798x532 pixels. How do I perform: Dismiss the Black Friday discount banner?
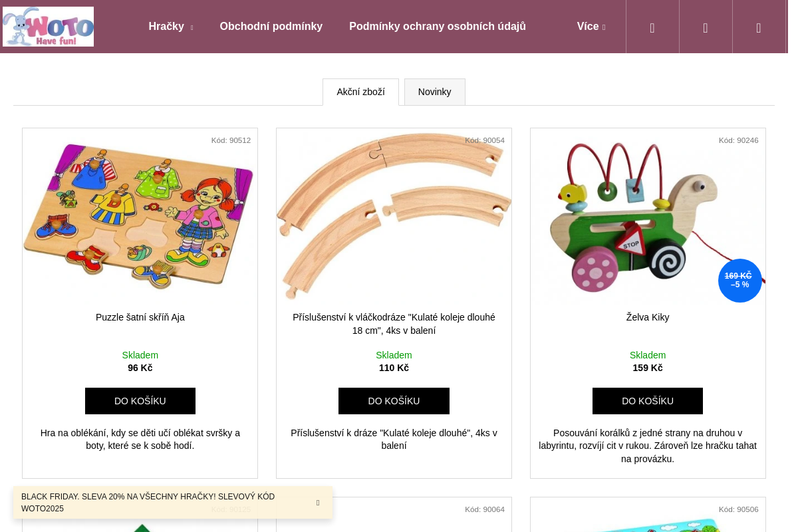click(x=318, y=503)
